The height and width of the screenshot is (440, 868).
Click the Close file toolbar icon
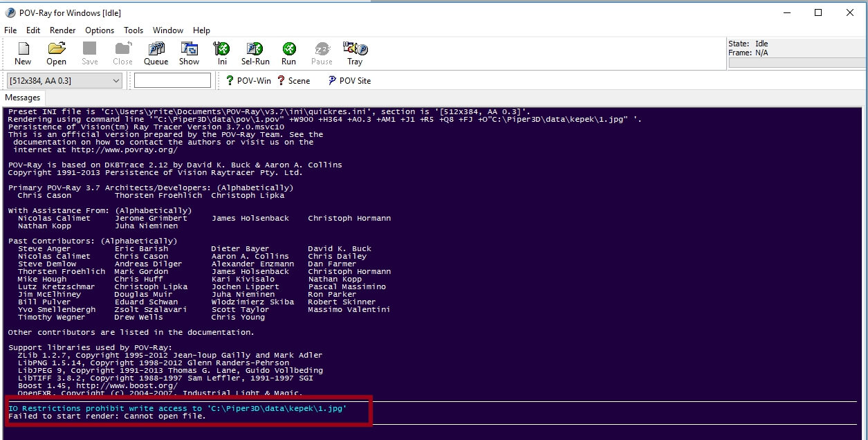point(123,53)
